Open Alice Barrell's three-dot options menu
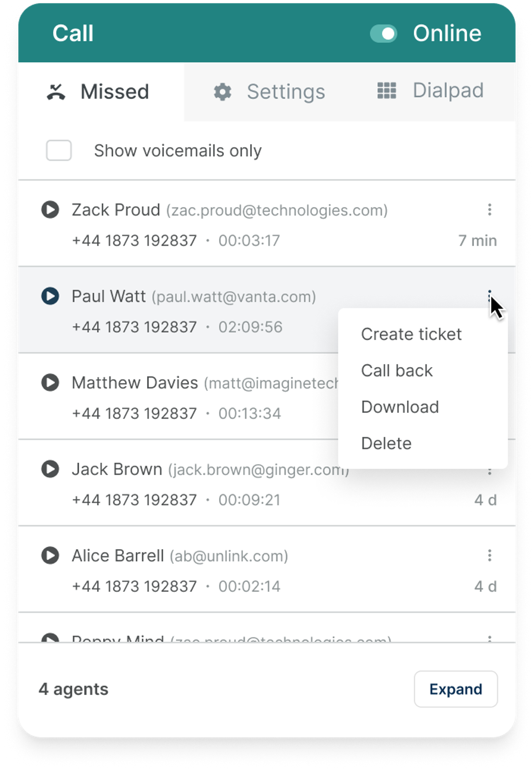532x769 pixels. point(490,555)
